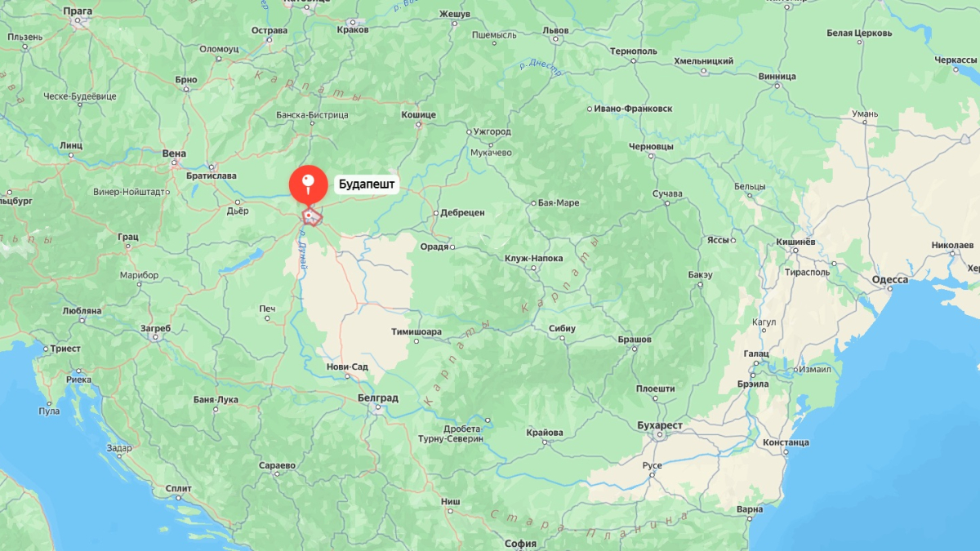The height and width of the screenshot is (551, 980).
Task: Click the Бухарест city marker
Action: (x=660, y=436)
